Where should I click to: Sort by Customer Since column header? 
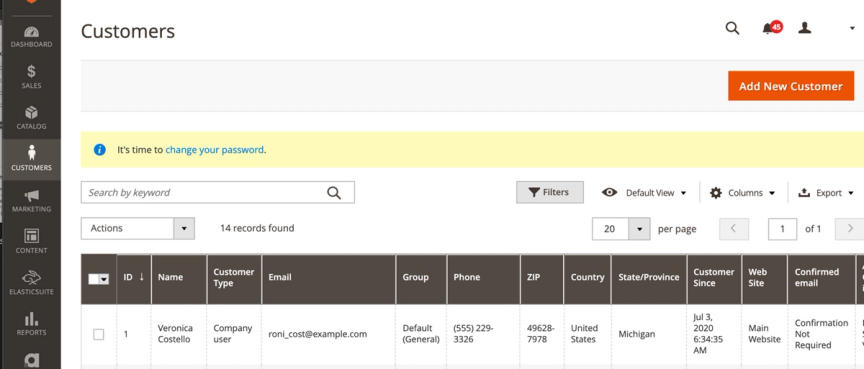pyautogui.click(x=714, y=278)
